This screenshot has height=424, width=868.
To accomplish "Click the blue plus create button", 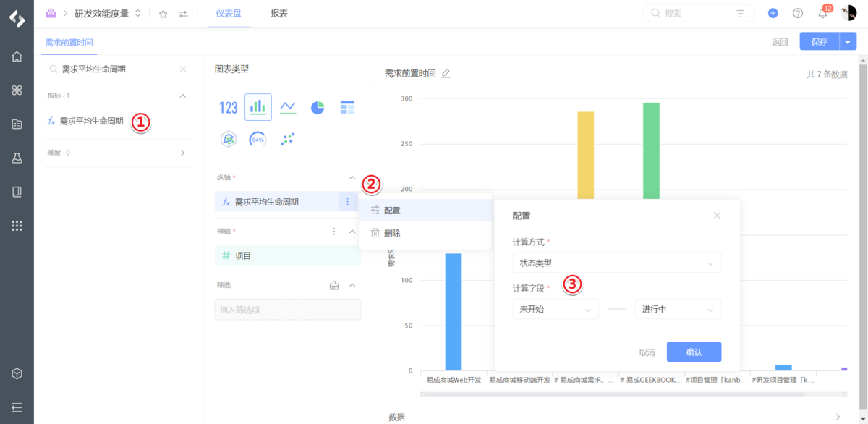I will 773,13.
